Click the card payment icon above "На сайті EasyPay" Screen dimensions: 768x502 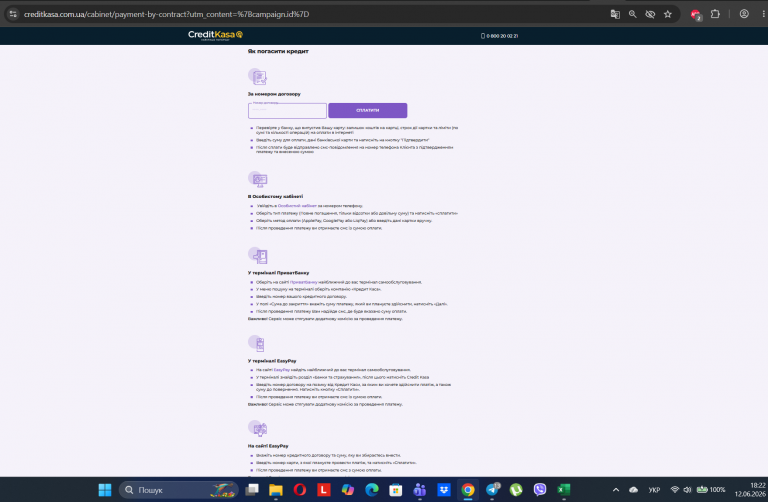(x=258, y=429)
